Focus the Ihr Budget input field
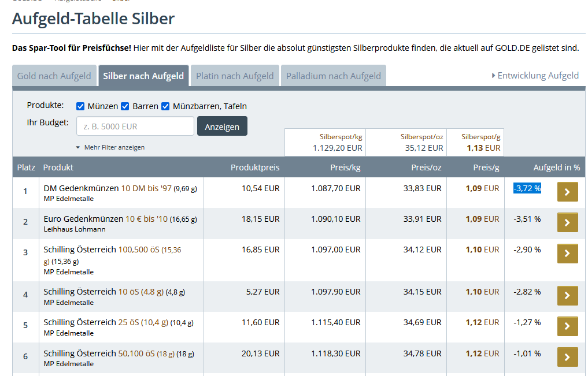Screen dimensions: 588x376 (135, 126)
